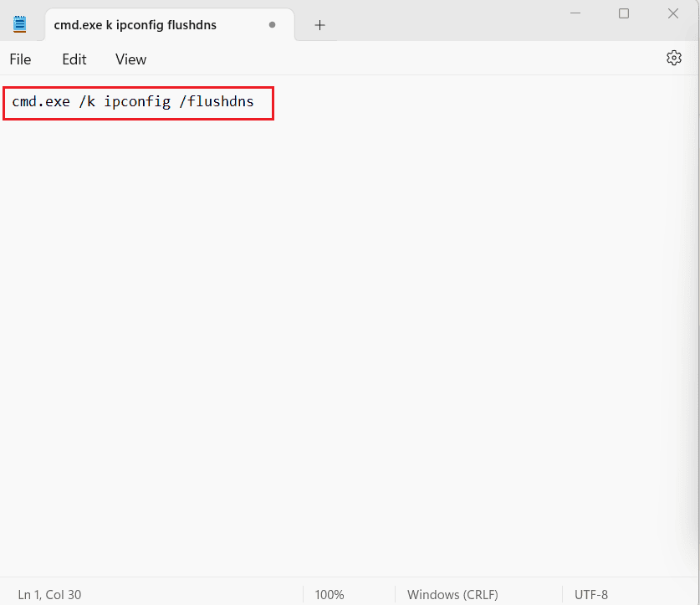Click the word ipconfig in the text
This screenshot has height=605, width=700.
[x=137, y=101]
